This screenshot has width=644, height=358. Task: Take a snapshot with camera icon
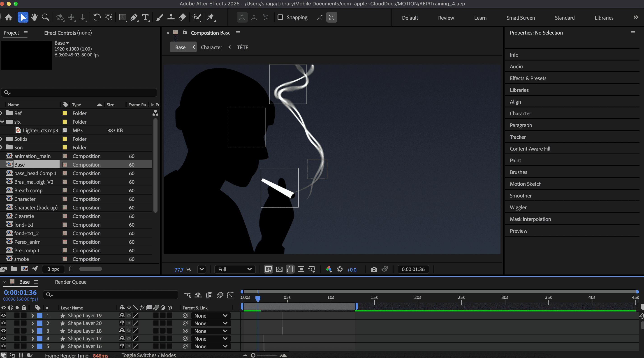374,269
